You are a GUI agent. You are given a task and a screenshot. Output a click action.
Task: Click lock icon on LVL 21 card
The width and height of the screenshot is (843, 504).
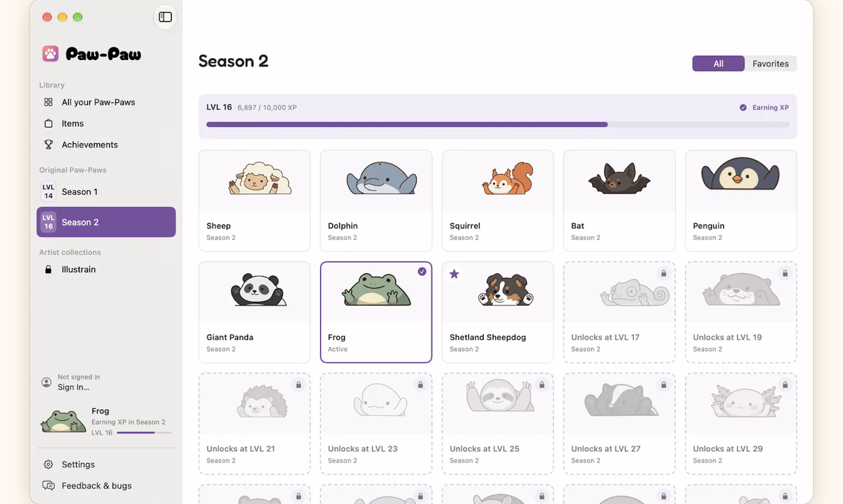point(299,385)
